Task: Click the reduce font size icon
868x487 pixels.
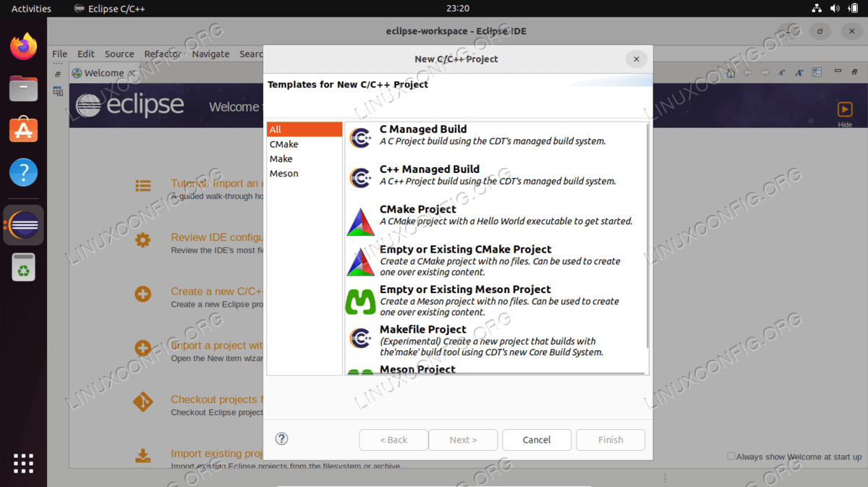Action: pyautogui.click(x=782, y=73)
